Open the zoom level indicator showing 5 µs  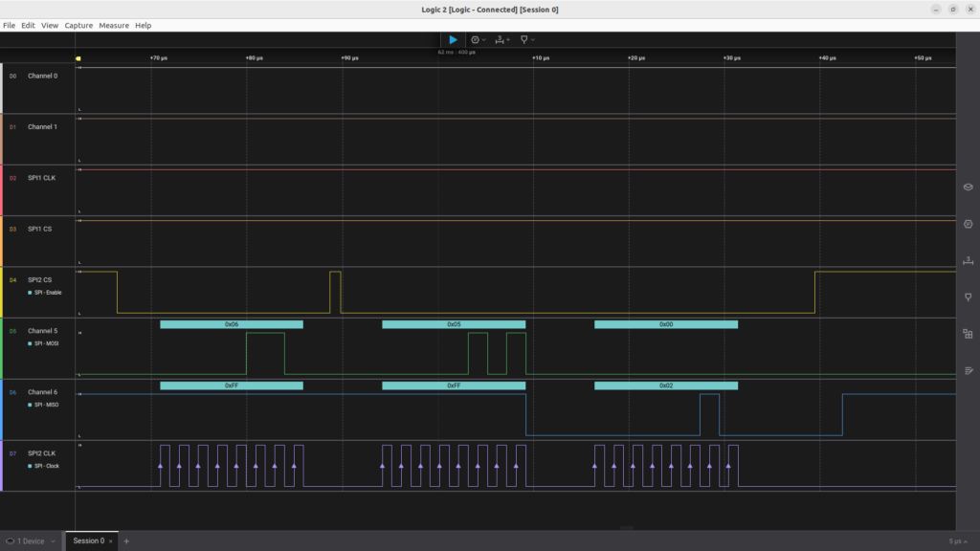point(958,541)
